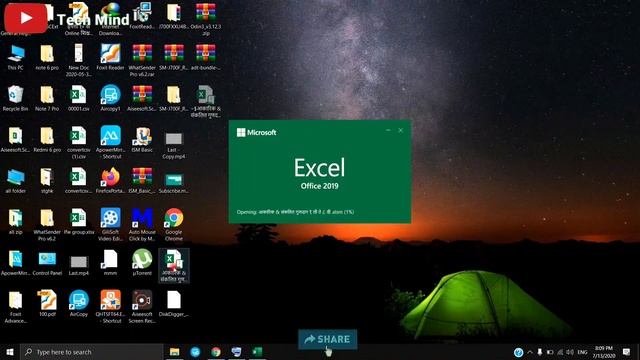The height and width of the screenshot is (360, 640).
Task: Select the New Doc 2020-05 file
Action: coord(79,60)
